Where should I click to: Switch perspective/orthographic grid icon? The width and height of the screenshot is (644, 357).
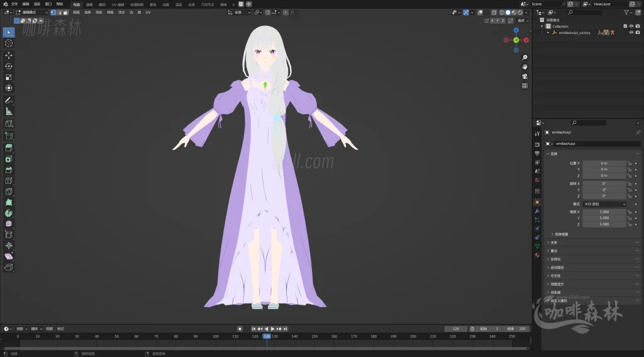525,86
